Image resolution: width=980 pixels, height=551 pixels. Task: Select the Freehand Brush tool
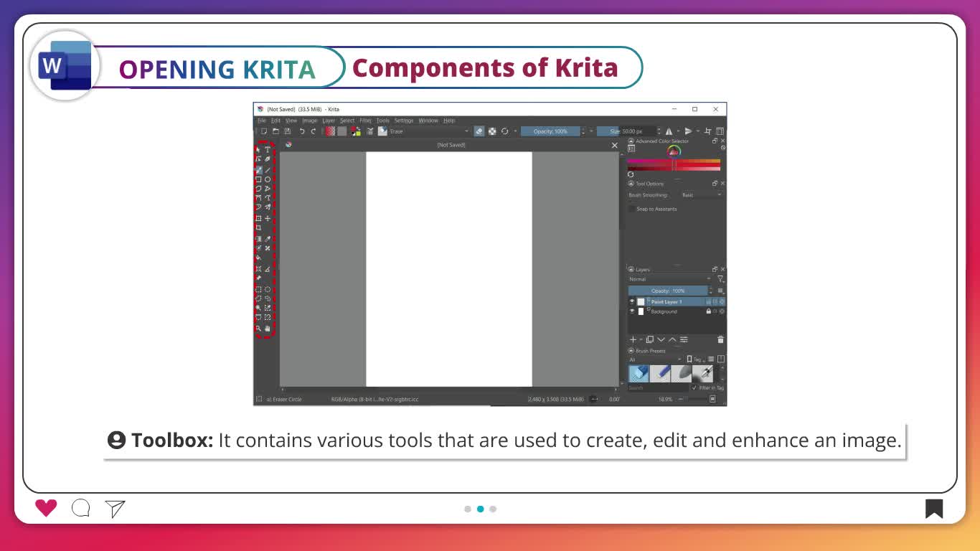pyautogui.click(x=258, y=170)
